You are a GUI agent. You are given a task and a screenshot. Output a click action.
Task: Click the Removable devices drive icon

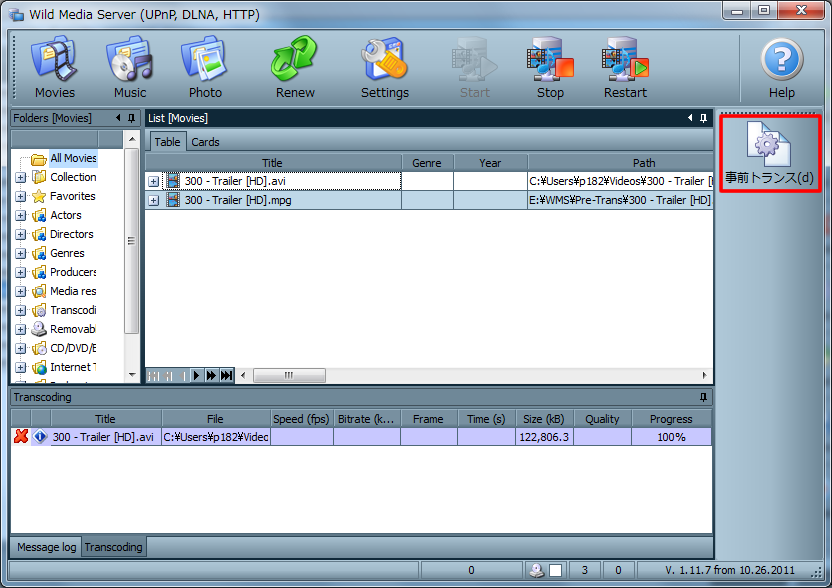[x=39, y=329]
